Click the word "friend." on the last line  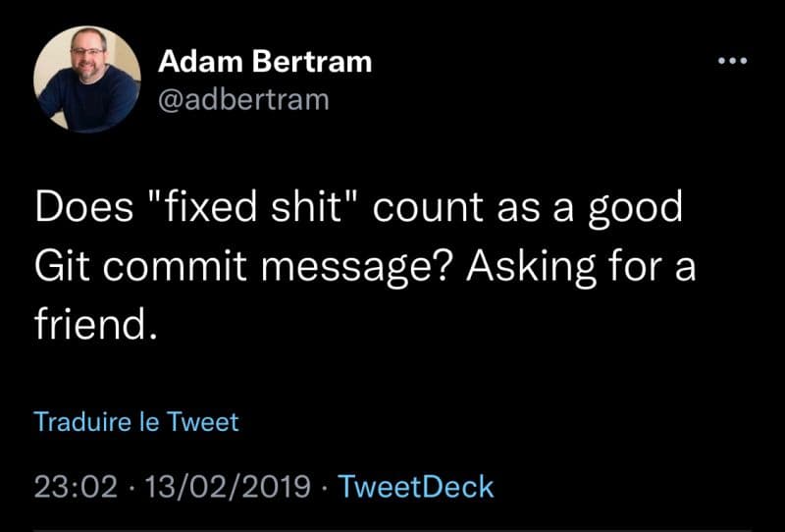[x=95, y=324]
